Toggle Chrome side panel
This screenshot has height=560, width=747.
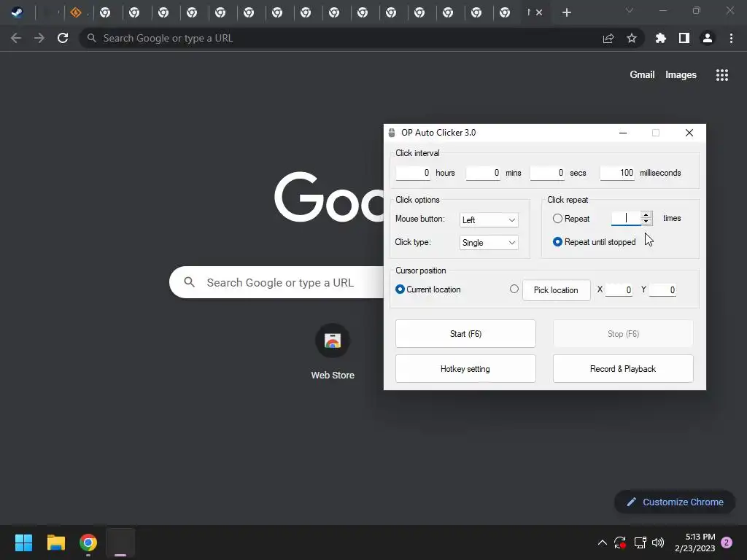coord(684,38)
